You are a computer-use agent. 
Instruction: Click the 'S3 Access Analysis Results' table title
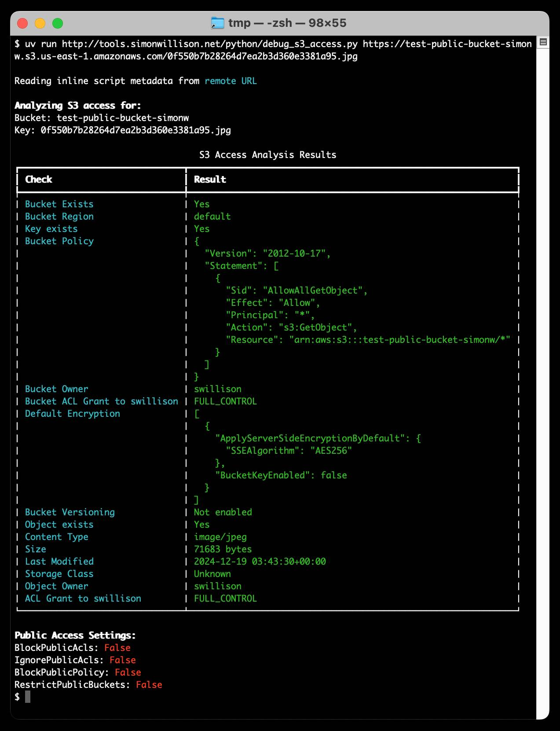[267, 155]
